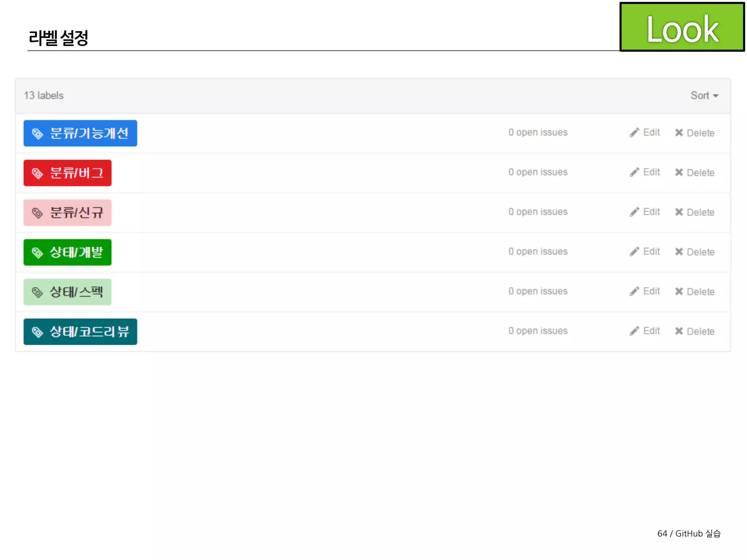Click the pencil icon for 분류/기능개선 label
Viewport: 747px width, 560px height.
[x=634, y=132]
